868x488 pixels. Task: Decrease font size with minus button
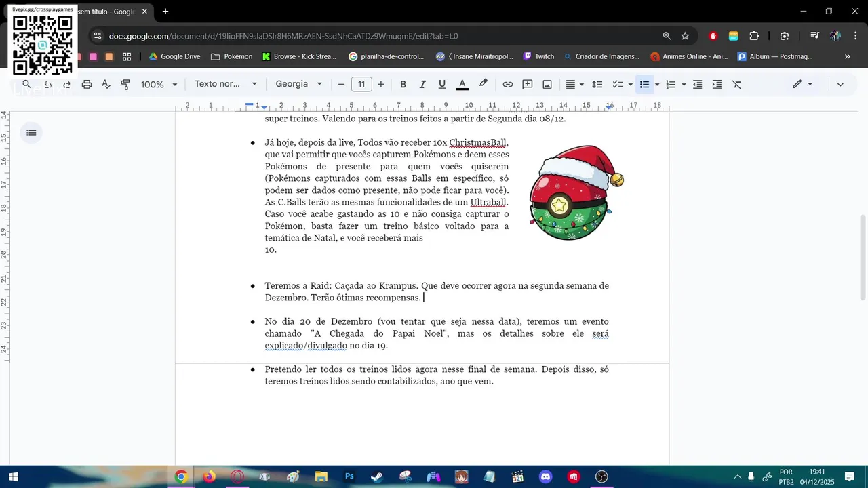(x=341, y=85)
